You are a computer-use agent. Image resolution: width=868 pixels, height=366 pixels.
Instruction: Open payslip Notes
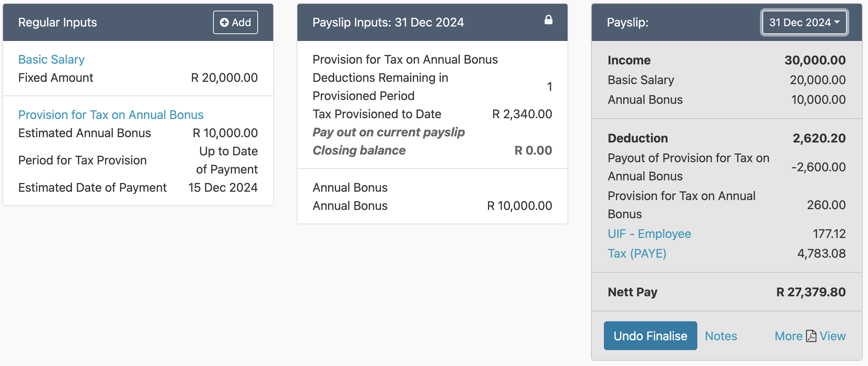click(721, 336)
